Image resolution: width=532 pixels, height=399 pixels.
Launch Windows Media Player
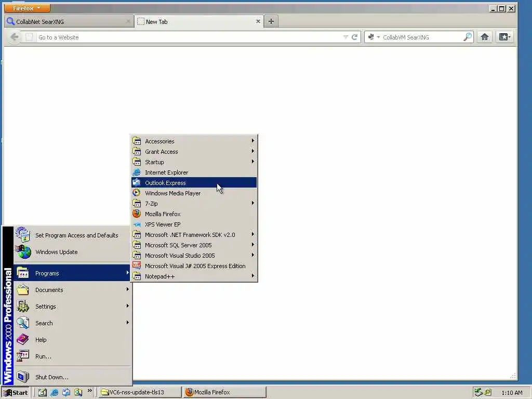click(x=194, y=193)
